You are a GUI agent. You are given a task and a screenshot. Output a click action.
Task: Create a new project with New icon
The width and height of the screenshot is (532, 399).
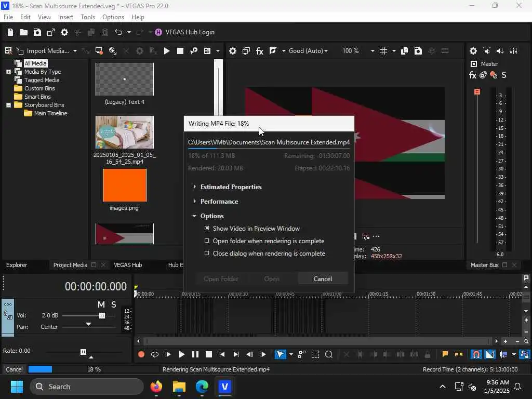10,32
